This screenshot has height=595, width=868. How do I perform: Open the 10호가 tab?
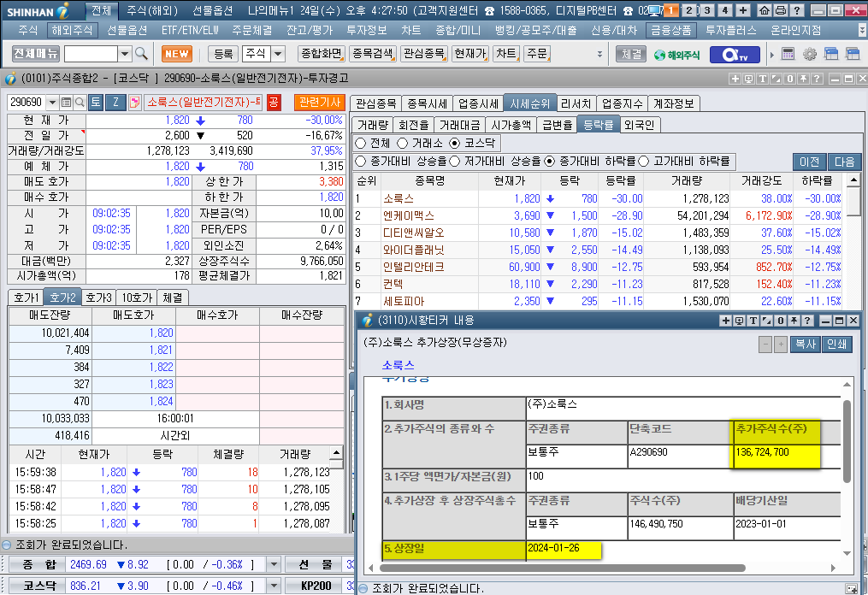coord(137,297)
